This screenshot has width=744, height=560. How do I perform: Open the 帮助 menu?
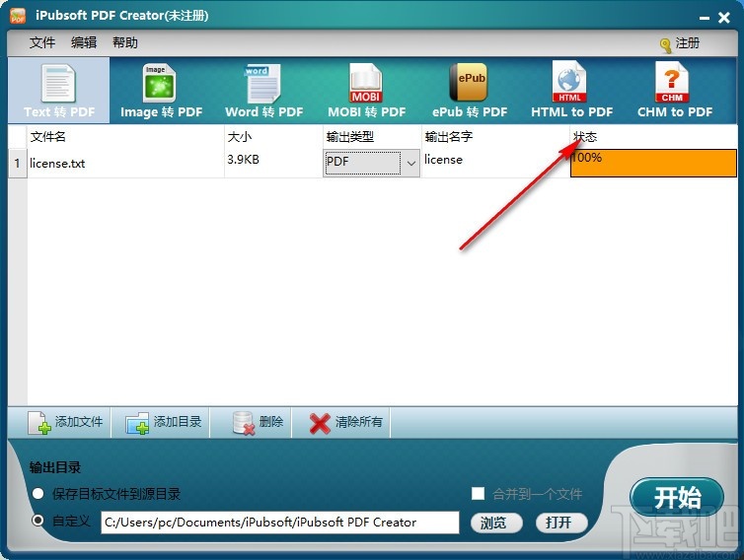124,42
